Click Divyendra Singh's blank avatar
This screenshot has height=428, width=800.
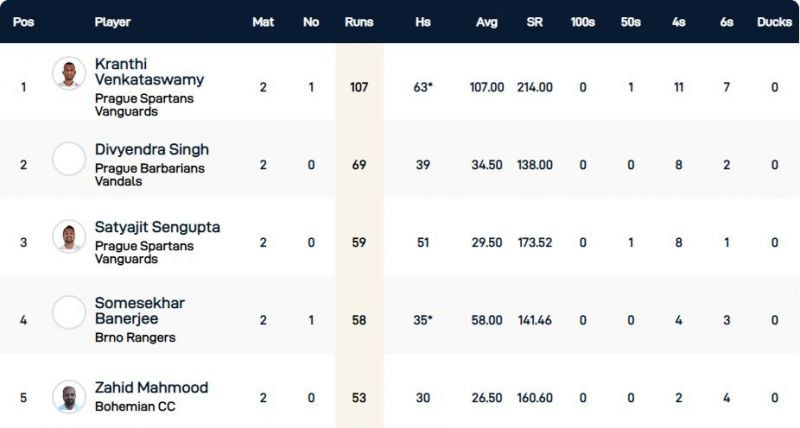(x=69, y=159)
